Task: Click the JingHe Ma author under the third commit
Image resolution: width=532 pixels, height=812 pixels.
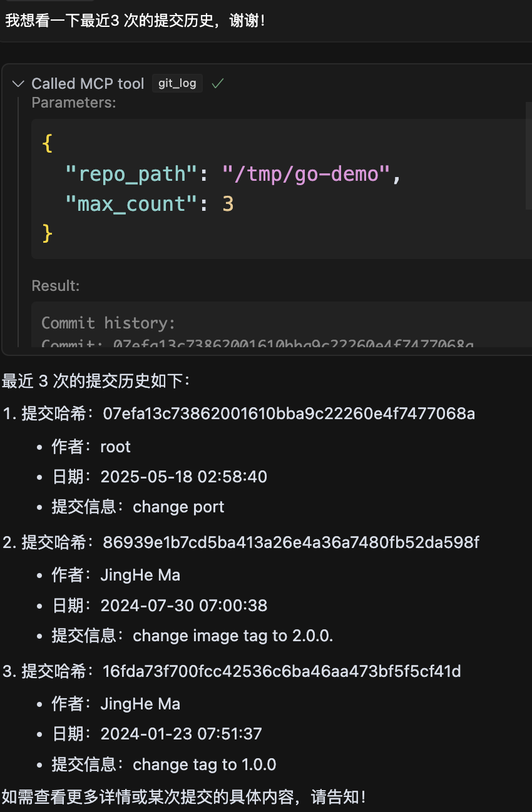Action: point(140,704)
